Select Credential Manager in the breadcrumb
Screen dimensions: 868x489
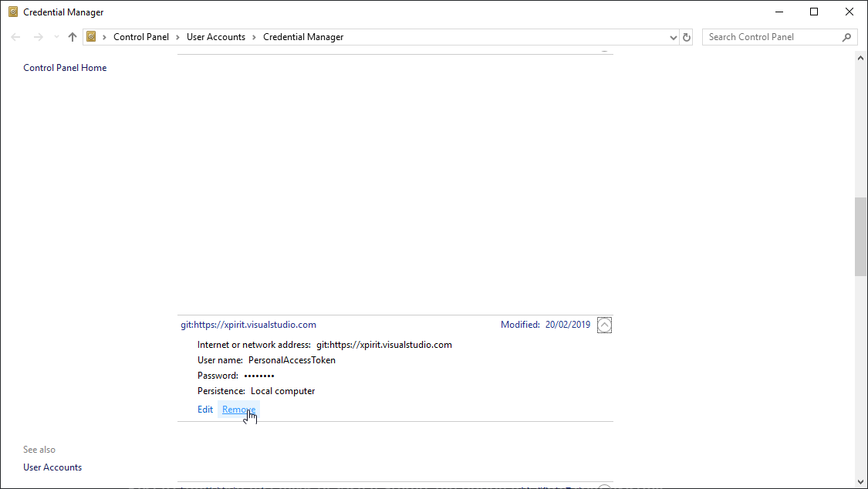click(x=303, y=37)
